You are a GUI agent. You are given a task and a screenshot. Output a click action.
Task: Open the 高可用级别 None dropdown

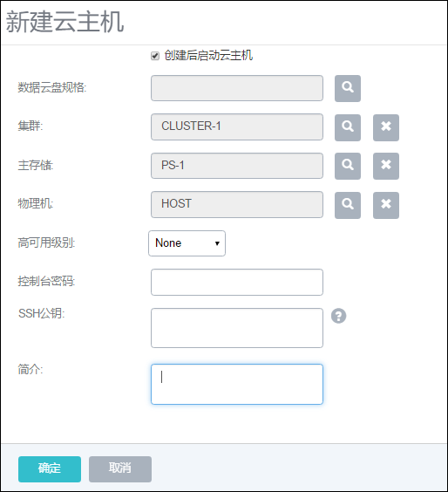coord(187,243)
